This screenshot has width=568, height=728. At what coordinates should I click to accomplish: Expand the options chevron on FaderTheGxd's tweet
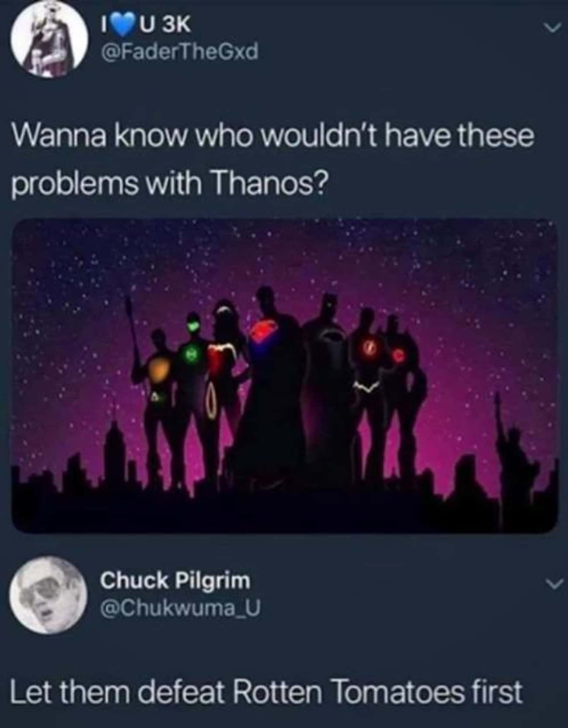(551, 28)
